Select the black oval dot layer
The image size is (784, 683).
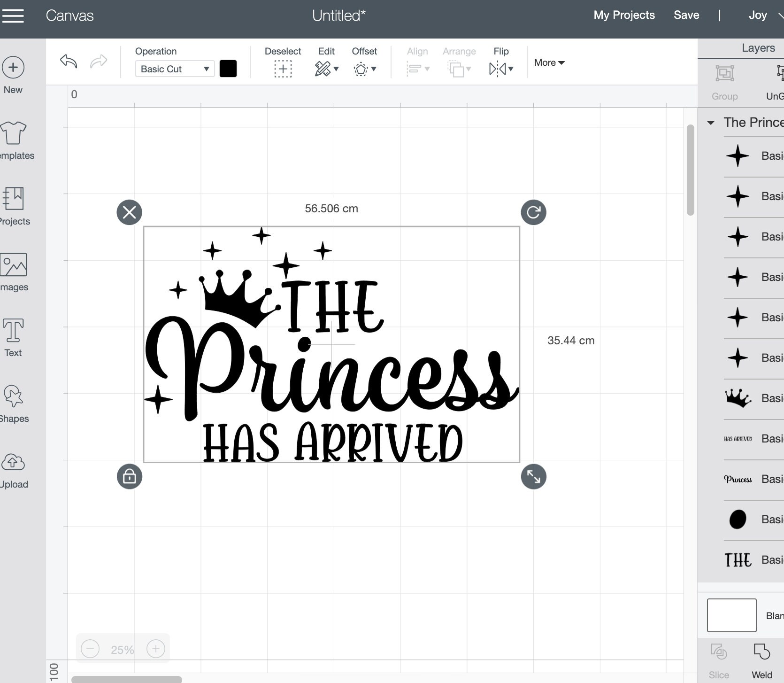pyautogui.click(x=754, y=520)
